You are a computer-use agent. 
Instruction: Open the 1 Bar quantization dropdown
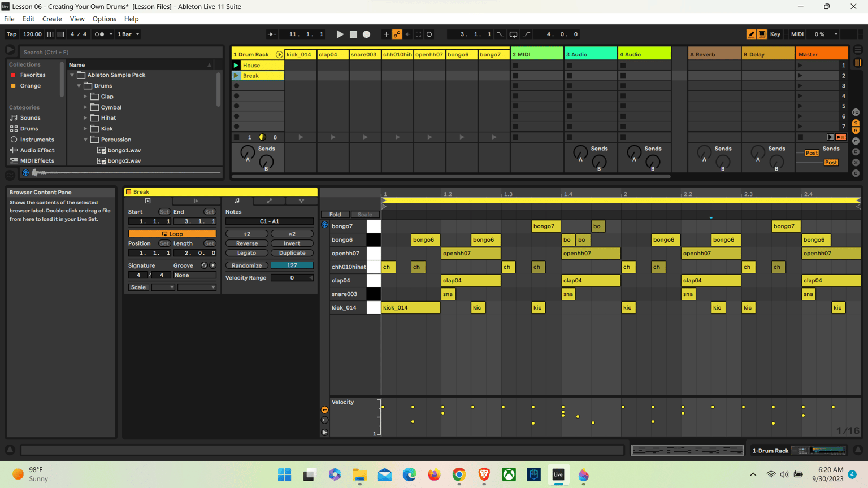[x=128, y=34]
